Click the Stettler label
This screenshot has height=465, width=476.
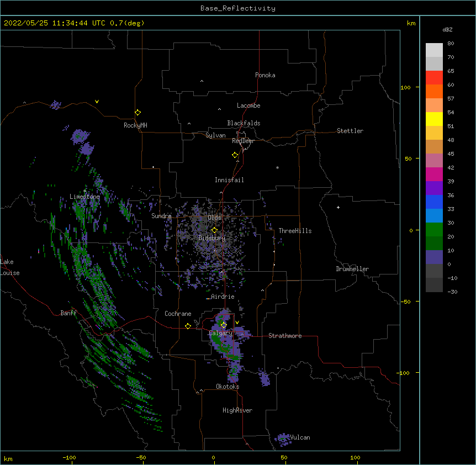point(350,131)
